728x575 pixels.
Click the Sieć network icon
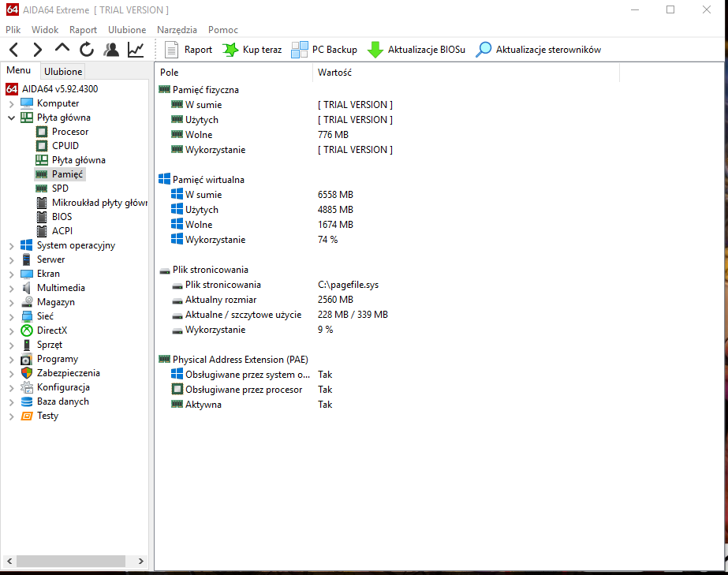(x=27, y=316)
